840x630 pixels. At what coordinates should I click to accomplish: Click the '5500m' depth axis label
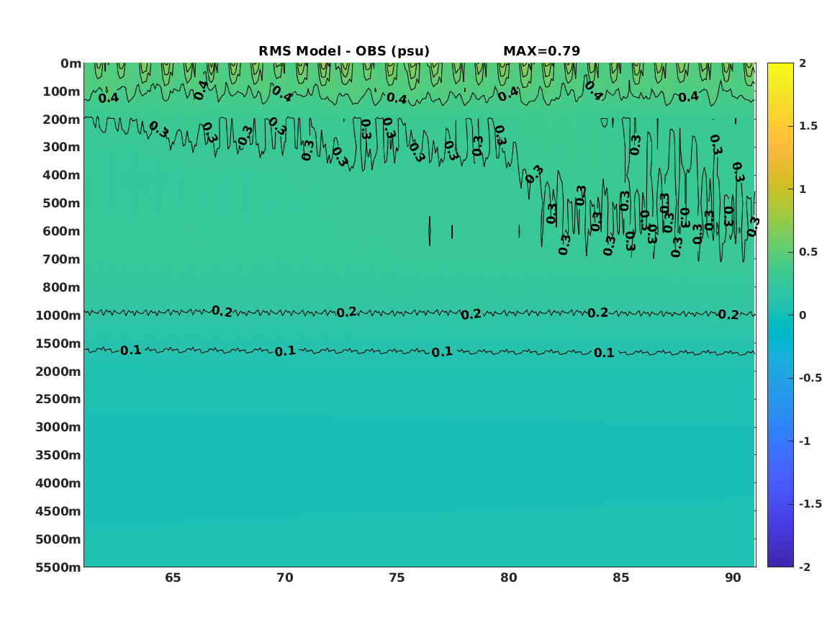tap(58, 567)
